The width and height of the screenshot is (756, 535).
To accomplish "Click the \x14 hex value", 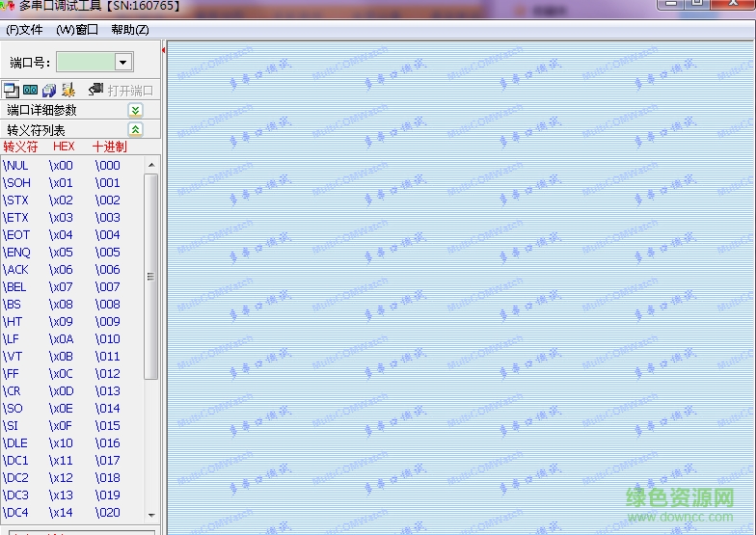I will (x=61, y=513).
